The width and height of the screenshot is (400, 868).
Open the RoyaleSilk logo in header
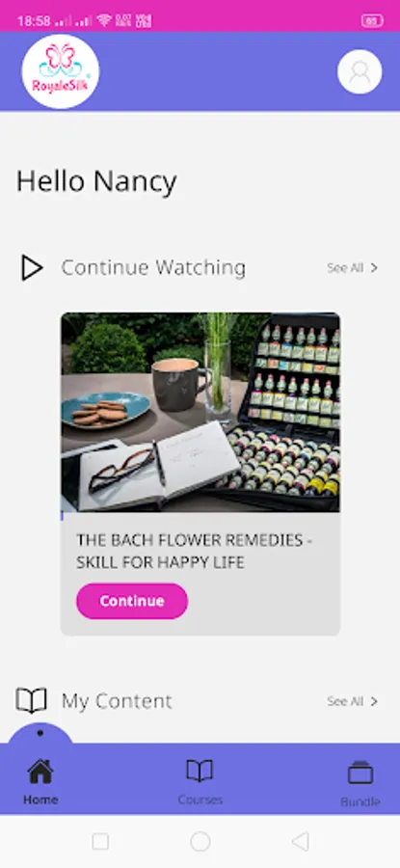point(61,71)
